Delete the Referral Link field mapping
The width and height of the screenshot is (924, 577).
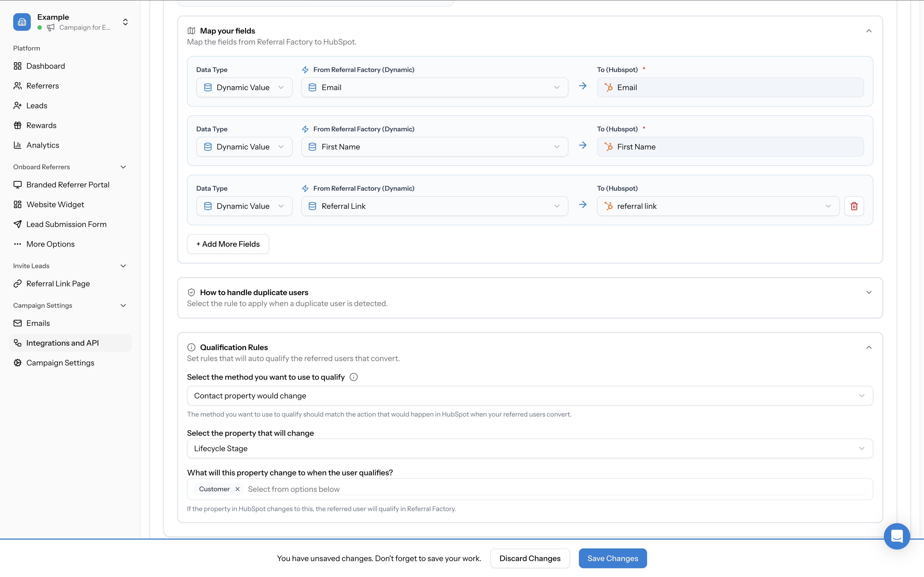pyautogui.click(x=854, y=206)
